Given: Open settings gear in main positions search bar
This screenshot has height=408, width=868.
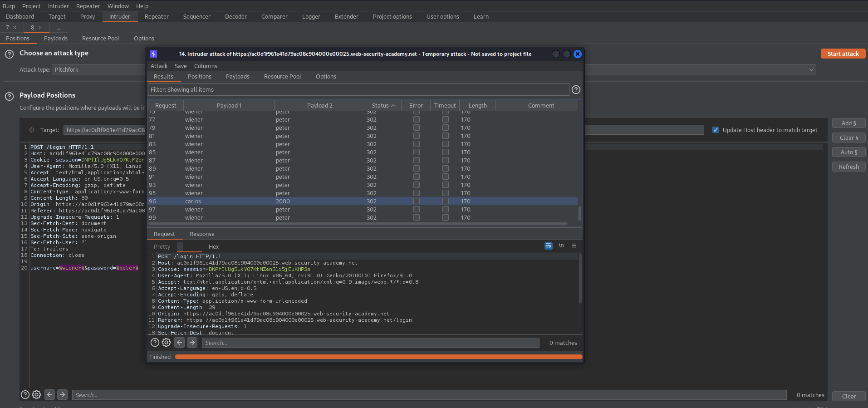Looking at the screenshot, I should [x=37, y=394].
